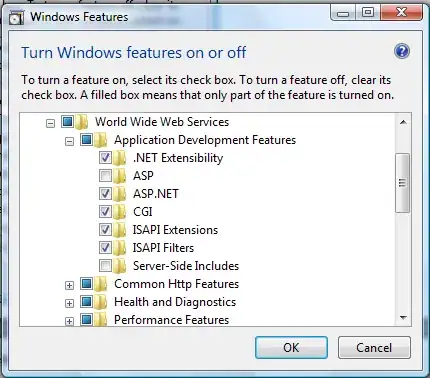Click the Server-Side Includes folder icon
This screenshot has height=378, width=430.
[x=119, y=266]
